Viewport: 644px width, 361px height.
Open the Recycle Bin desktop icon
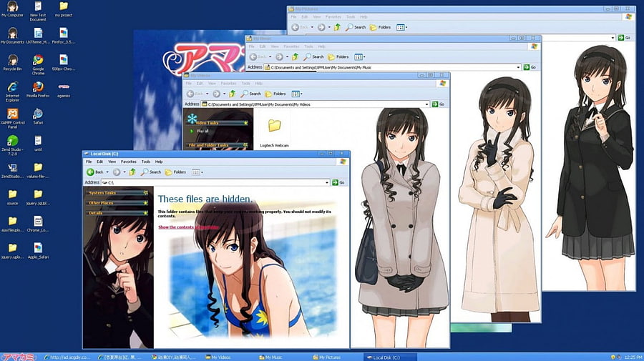click(x=12, y=63)
